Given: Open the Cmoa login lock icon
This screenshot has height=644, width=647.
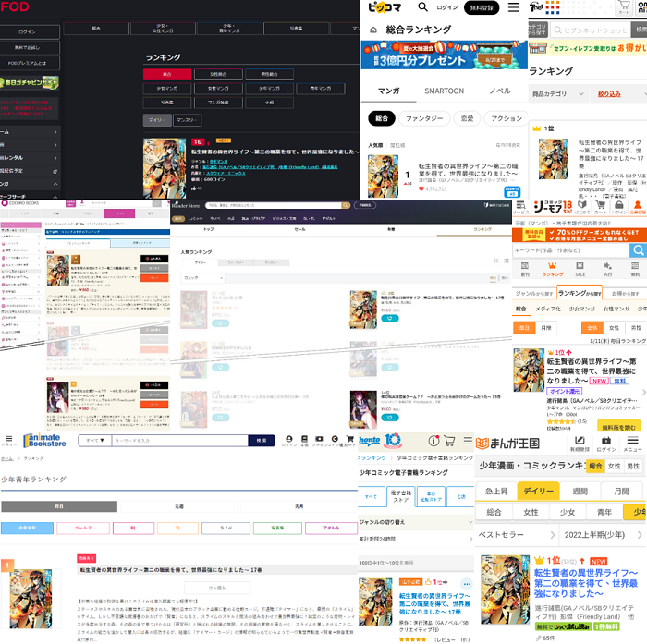Looking at the screenshot, I should (x=618, y=207).
